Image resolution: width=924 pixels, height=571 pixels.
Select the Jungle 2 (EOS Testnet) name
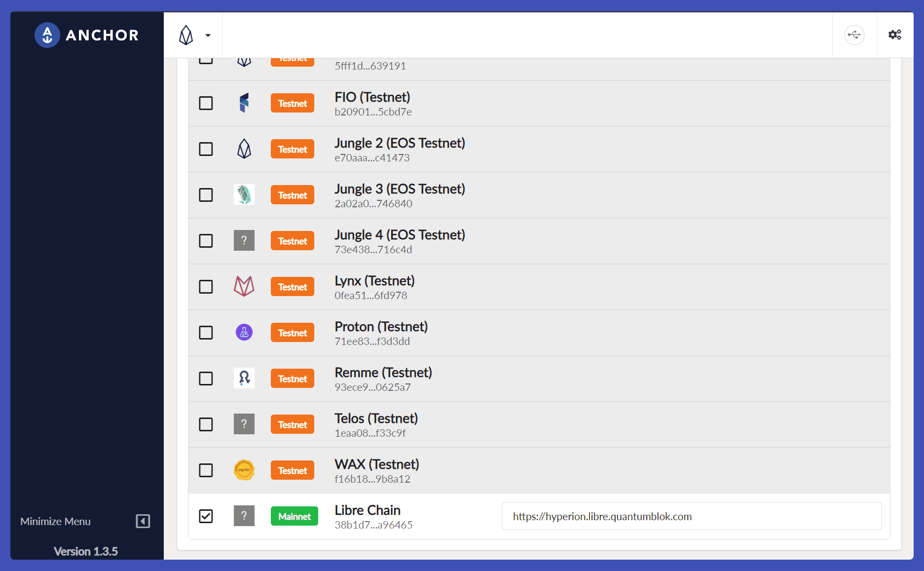click(x=400, y=143)
